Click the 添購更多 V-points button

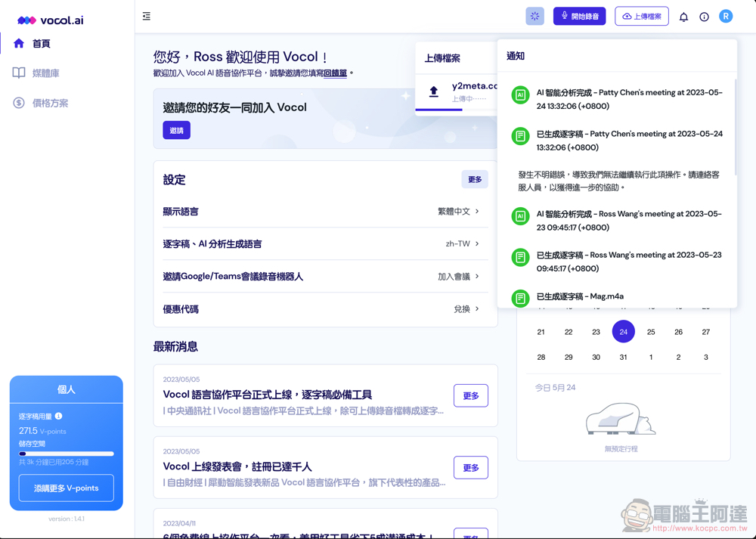[x=67, y=488]
